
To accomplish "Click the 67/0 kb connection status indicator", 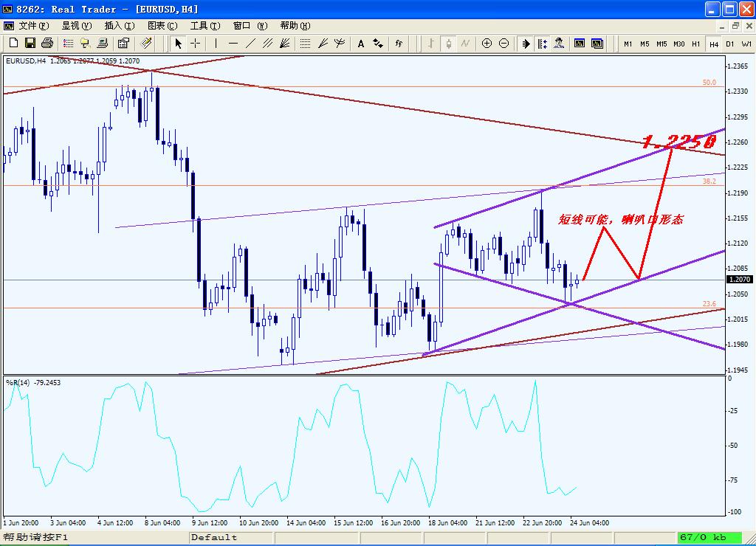I will click(x=709, y=537).
